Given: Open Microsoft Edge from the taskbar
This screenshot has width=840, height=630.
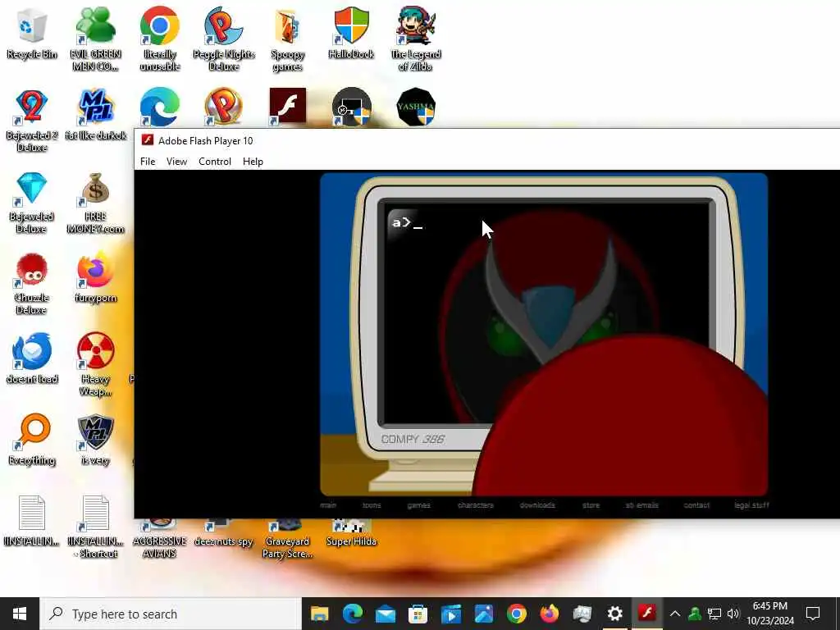Looking at the screenshot, I should tap(353, 614).
